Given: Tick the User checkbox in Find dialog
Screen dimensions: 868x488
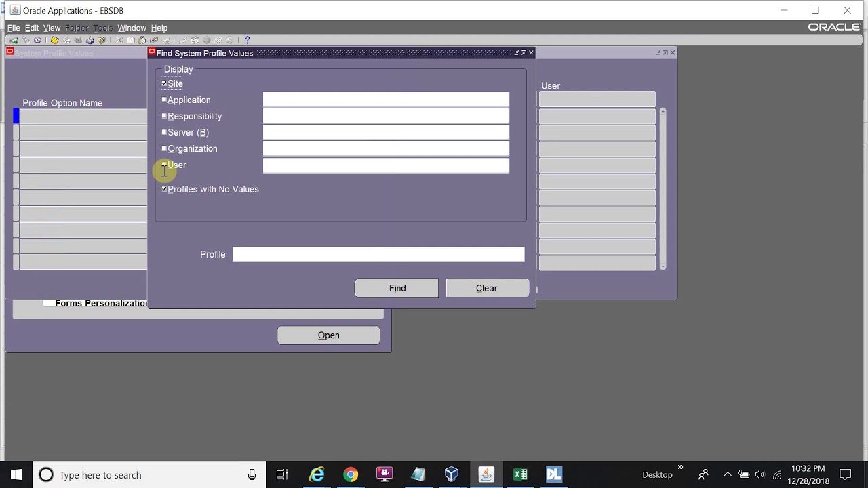Looking at the screenshot, I should (164, 165).
